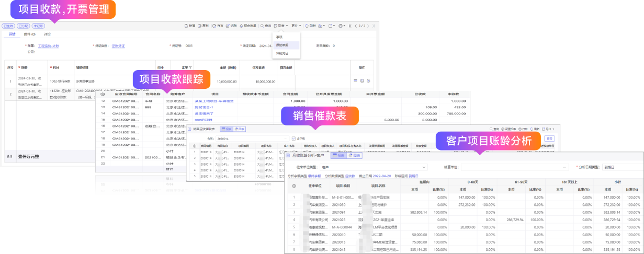This screenshot has width=644, height=254.
Task: Switch to the 附件 (0) tab
Action: 30,34
